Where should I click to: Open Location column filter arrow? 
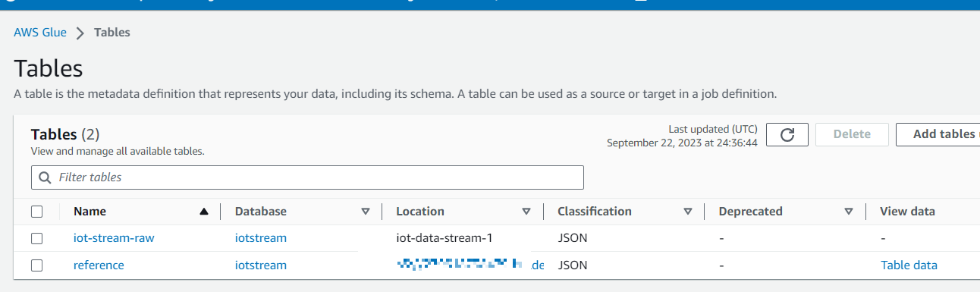[x=526, y=212]
